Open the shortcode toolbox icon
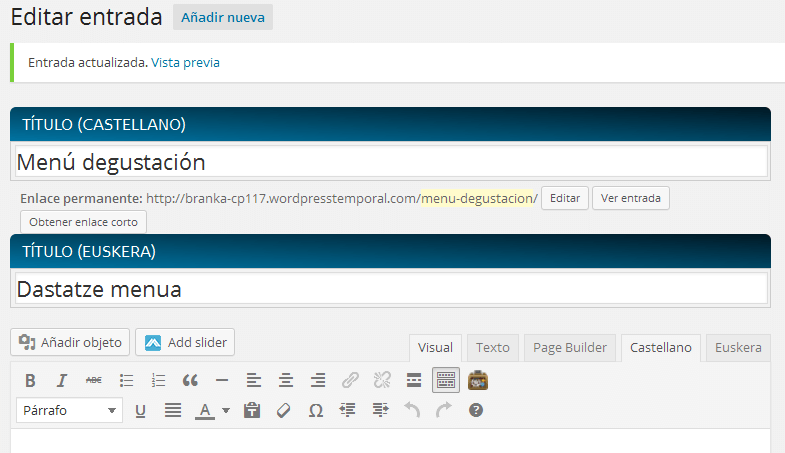785x453 pixels. coord(478,381)
